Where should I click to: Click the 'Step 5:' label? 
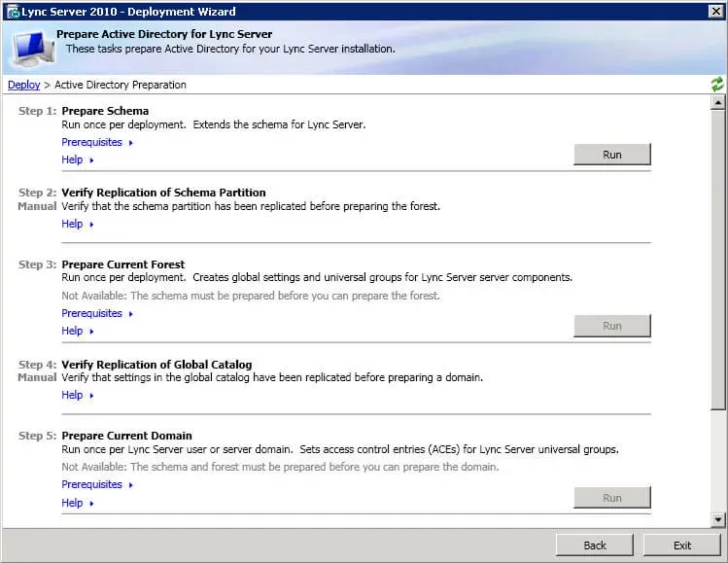pyautogui.click(x=37, y=436)
